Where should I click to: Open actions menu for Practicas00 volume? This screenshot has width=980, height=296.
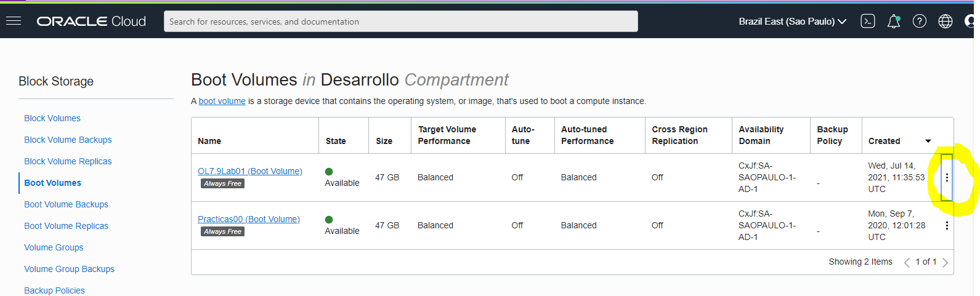[947, 225]
